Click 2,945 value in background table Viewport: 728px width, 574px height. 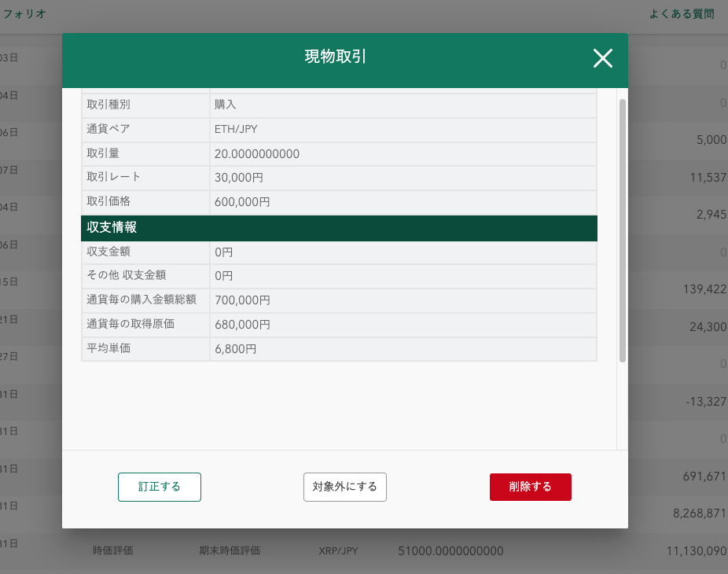point(711,215)
